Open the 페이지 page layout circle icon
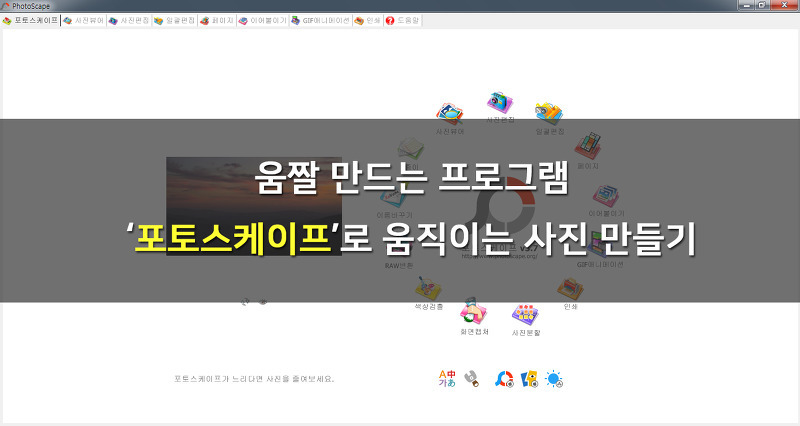Image resolution: width=800 pixels, height=426 pixels. point(588,146)
